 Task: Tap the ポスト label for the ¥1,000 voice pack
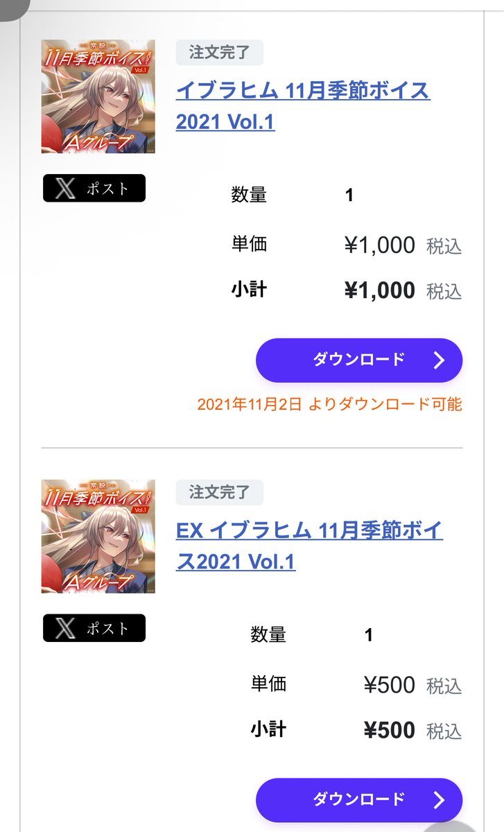click(x=108, y=189)
